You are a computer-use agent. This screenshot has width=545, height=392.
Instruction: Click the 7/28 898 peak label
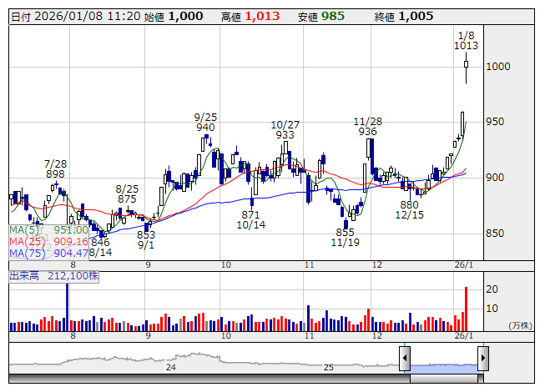[55, 168]
